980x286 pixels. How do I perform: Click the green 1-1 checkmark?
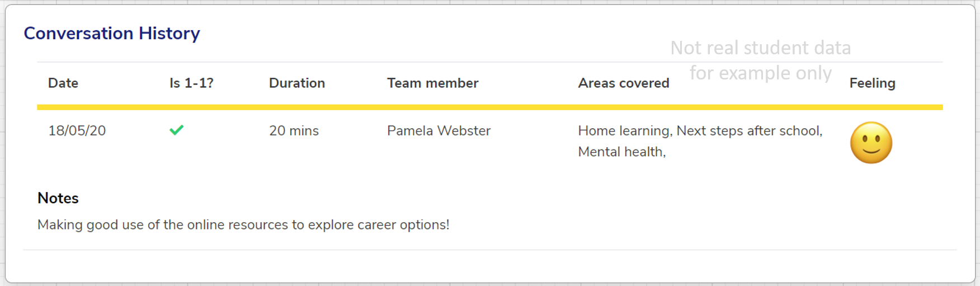tap(177, 130)
